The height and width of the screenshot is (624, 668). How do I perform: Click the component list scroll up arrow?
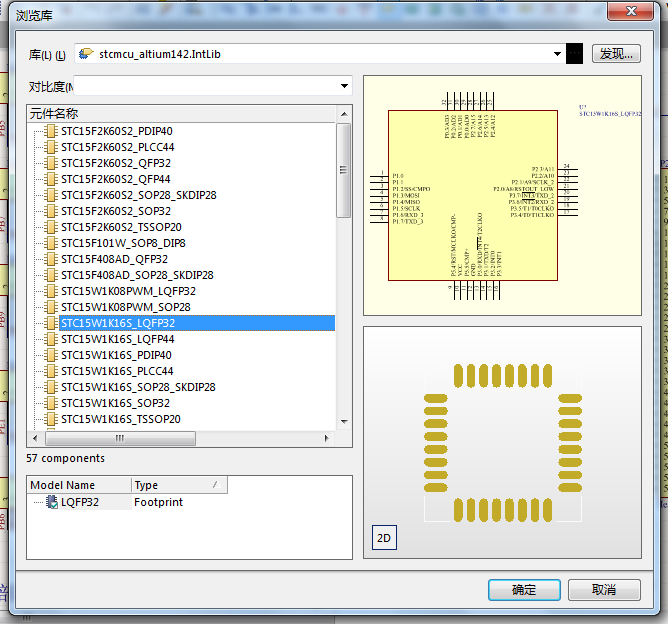point(344,114)
